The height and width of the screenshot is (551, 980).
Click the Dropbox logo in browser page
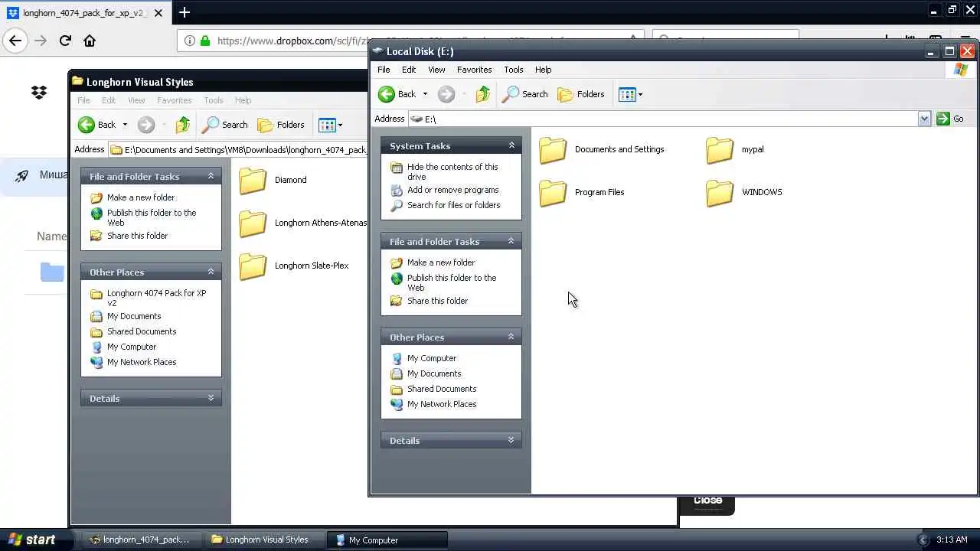tap(39, 93)
